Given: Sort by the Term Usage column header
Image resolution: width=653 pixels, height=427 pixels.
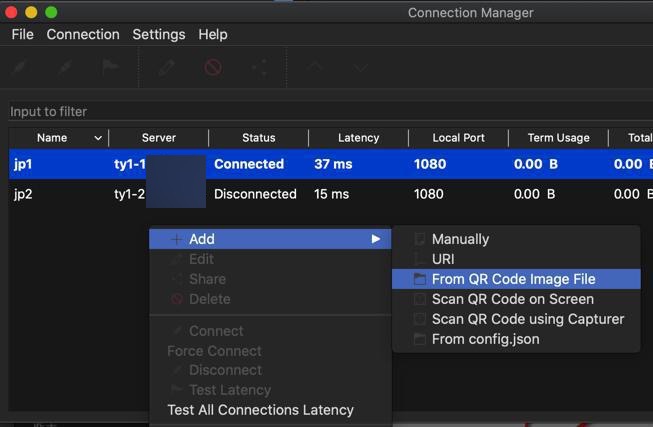Looking at the screenshot, I should click(x=558, y=138).
